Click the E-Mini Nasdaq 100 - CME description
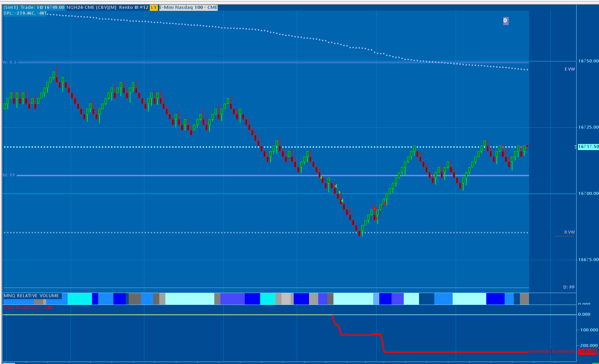The width and height of the screenshot is (599, 364). 188,7
